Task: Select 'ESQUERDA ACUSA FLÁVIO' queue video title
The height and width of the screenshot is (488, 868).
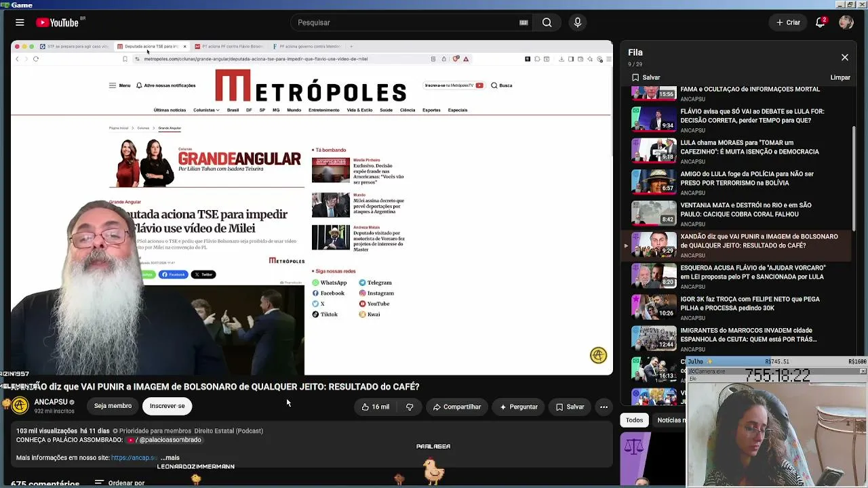Action: (752, 272)
